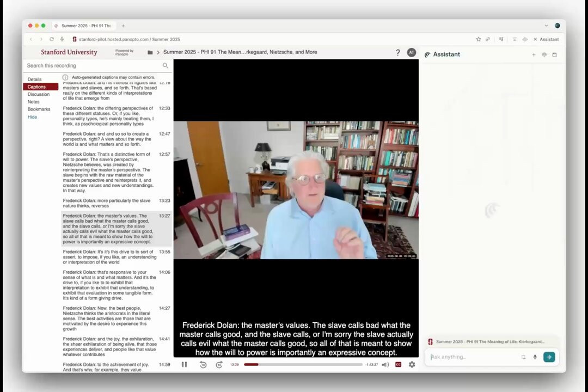The height and width of the screenshot is (392, 588).
Task: Hide the sidebar panel via Hide link
Action: pos(32,117)
